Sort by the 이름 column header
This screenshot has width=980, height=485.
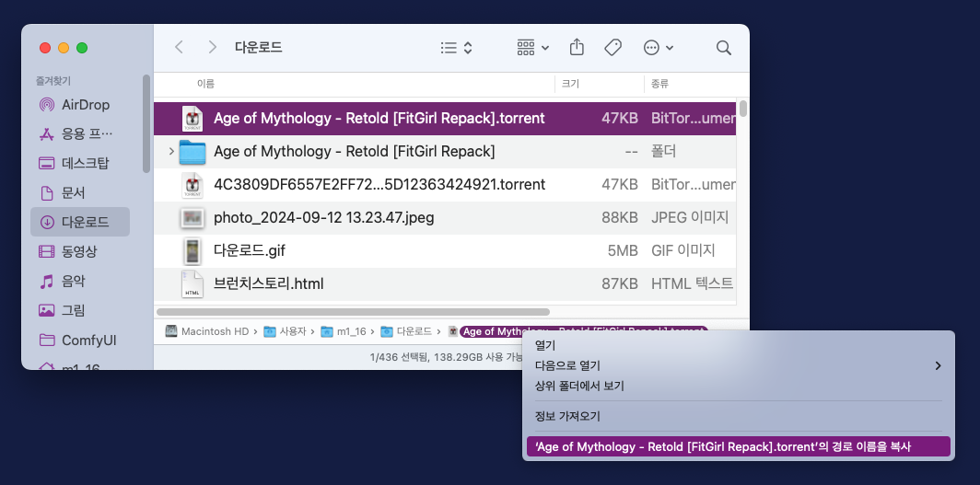205,85
